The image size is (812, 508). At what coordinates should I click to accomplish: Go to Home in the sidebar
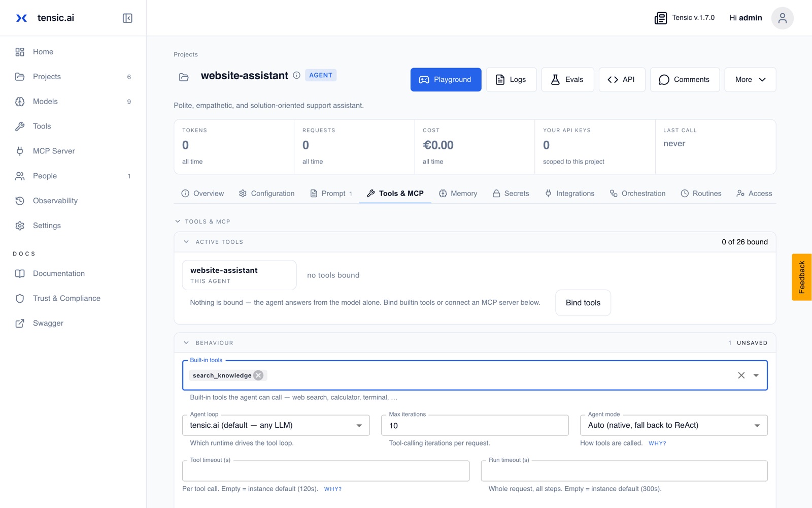(73, 52)
